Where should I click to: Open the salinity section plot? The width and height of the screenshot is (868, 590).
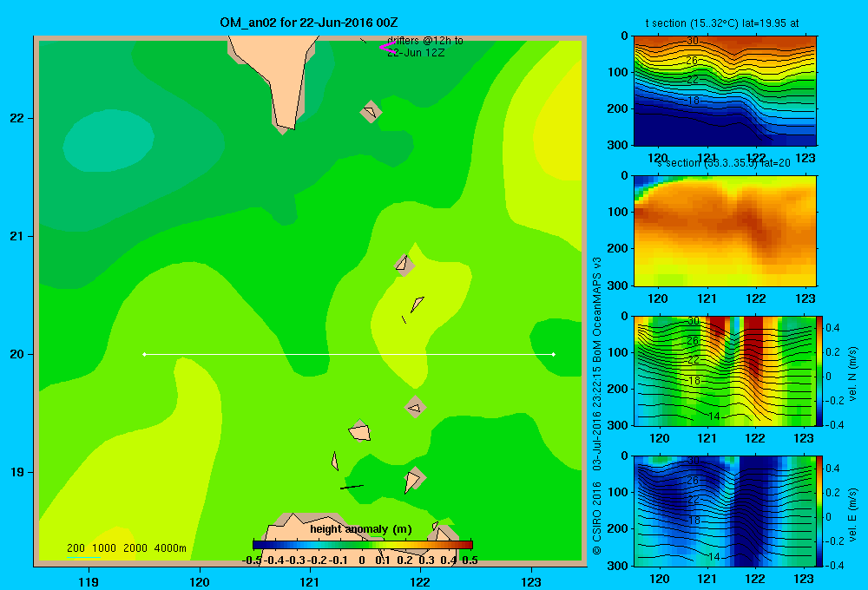click(725, 231)
